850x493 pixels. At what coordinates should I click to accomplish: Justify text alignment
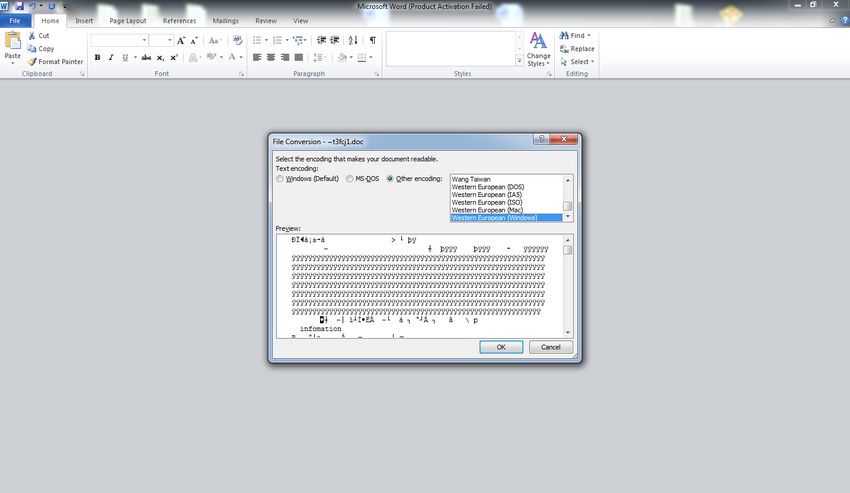[x=299, y=57]
